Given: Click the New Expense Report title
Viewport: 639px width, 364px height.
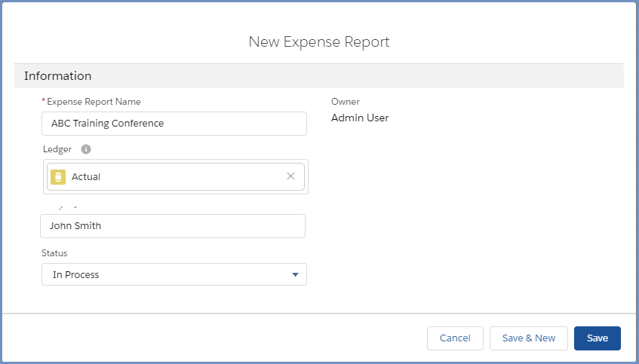Looking at the screenshot, I should pos(319,41).
